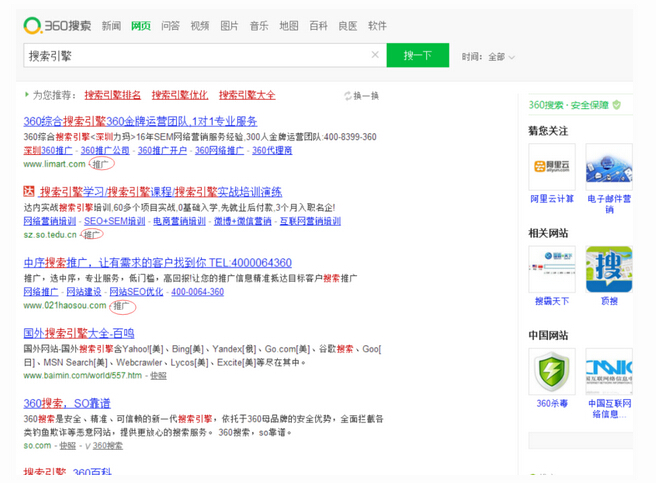The width and height of the screenshot is (656, 483).
Task: Select the 网页 tab
Action: 141,26
